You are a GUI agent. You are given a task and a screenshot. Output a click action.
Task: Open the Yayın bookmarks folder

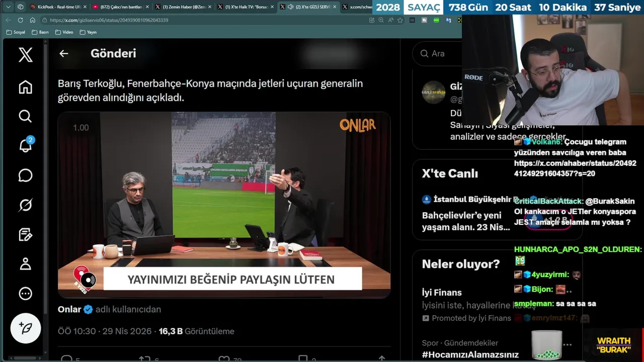click(88, 32)
